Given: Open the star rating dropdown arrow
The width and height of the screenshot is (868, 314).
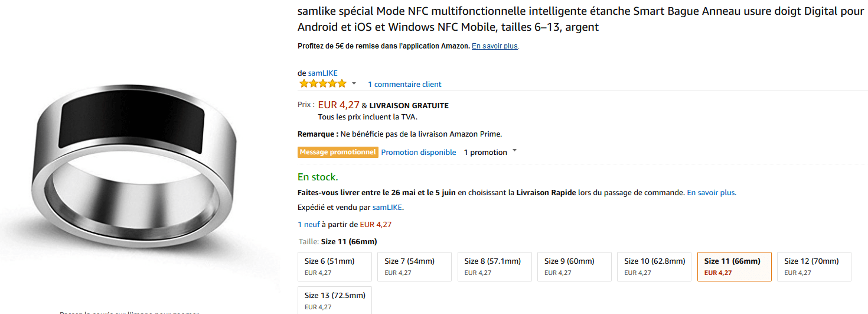Looking at the screenshot, I should [354, 83].
